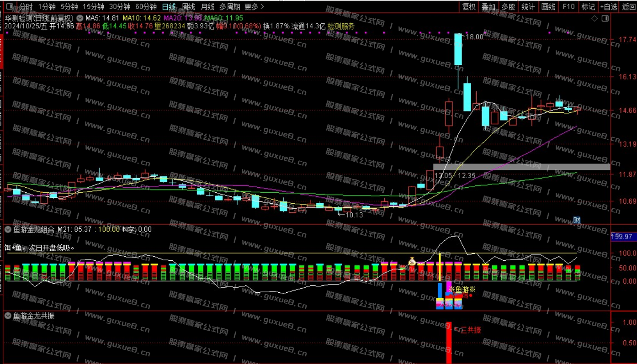The height and width of the screenshot is (364, 637).
Task: Click the 复权 adjustment button
Action: click(469, 7)
